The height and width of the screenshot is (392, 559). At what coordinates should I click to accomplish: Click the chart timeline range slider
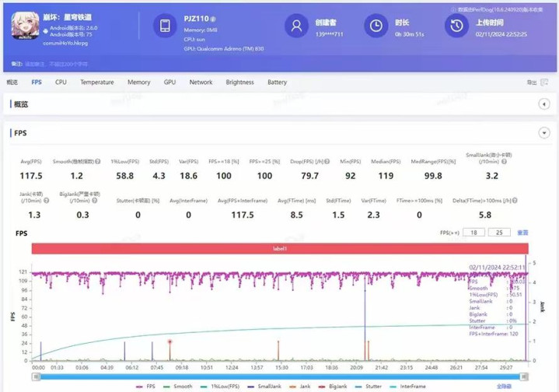278,376
